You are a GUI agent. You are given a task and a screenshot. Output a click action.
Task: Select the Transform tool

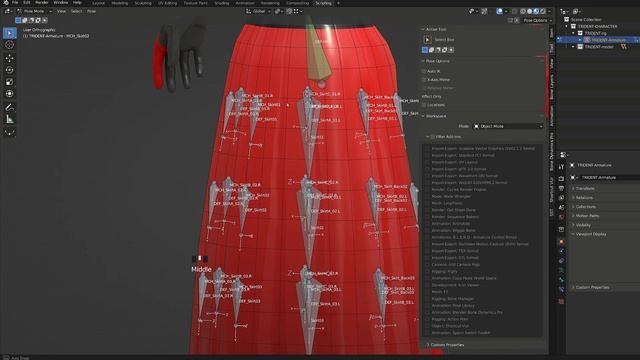[10, 94]
